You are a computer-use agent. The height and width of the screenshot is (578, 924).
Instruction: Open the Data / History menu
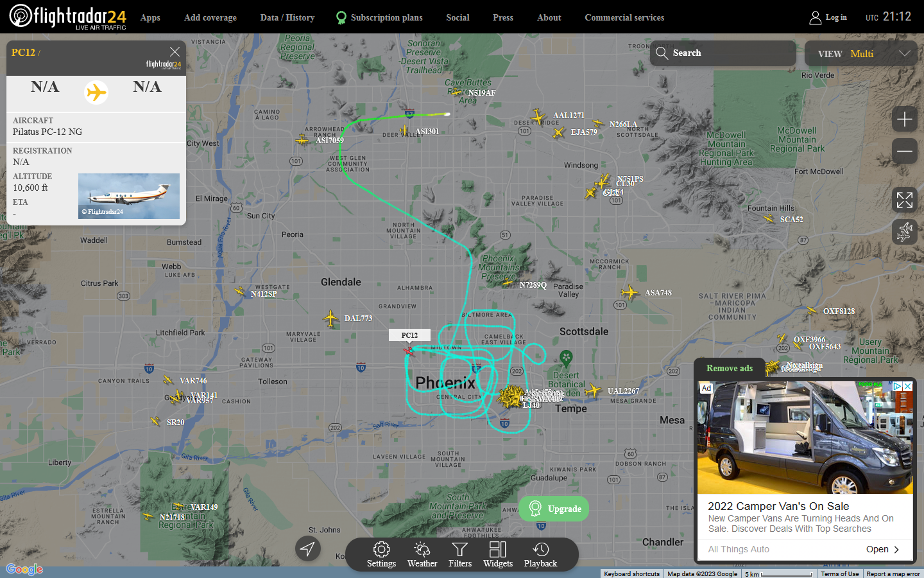[287, 17]
